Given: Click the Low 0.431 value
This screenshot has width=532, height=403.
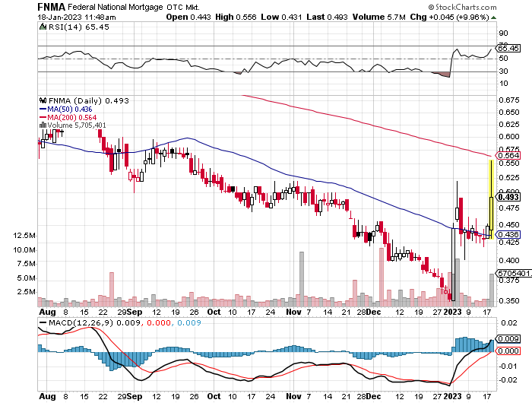Looking at the screenshot, I should 281,17.
